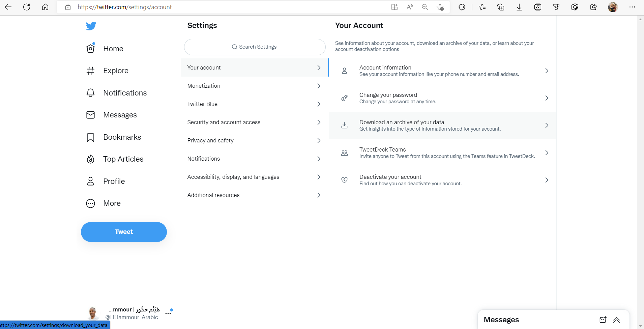Compose new message icon in Messages drawer

tap(603, 320)
